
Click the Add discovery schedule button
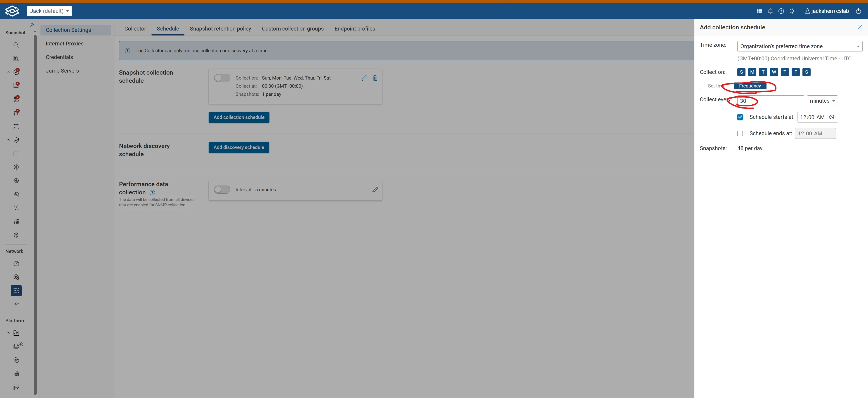point(238,147)
